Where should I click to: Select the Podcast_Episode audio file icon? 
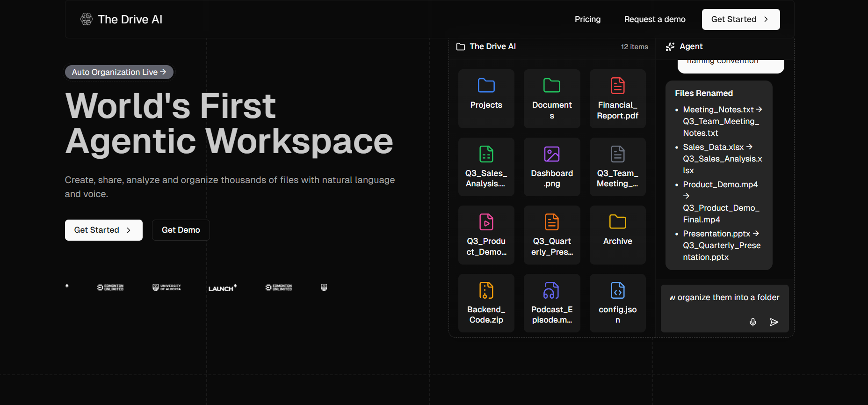coord(552,290)
